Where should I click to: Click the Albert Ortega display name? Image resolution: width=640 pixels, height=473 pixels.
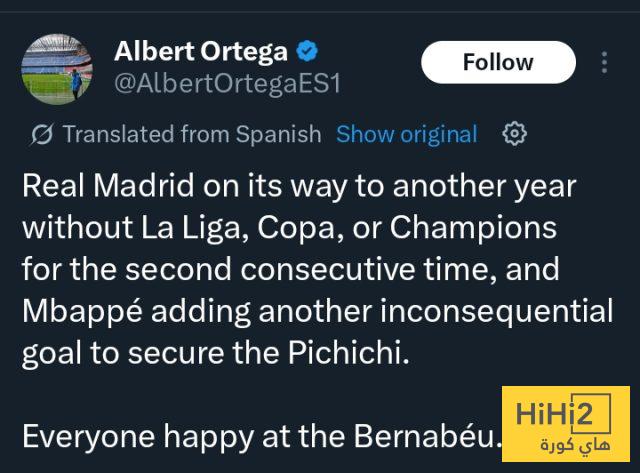(x=201, y=50)
